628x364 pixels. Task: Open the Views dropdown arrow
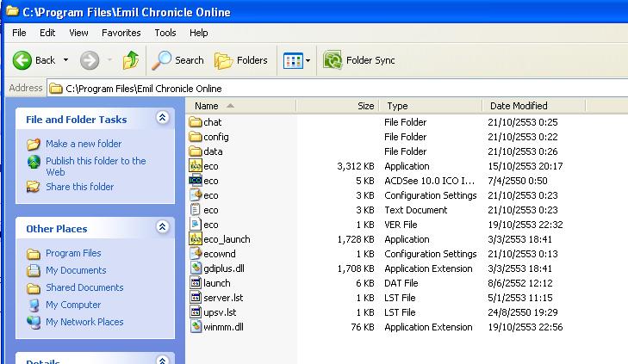(x=308, y=61)
